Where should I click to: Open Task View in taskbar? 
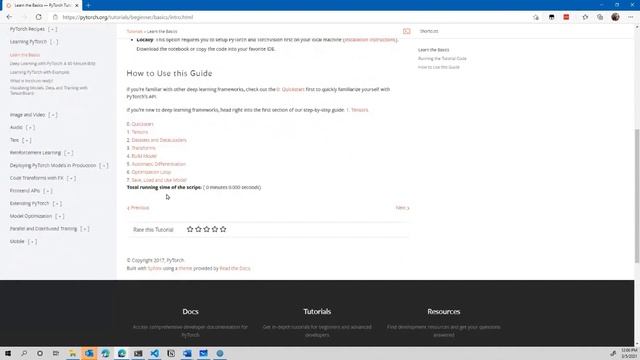(x=56, y=353)
